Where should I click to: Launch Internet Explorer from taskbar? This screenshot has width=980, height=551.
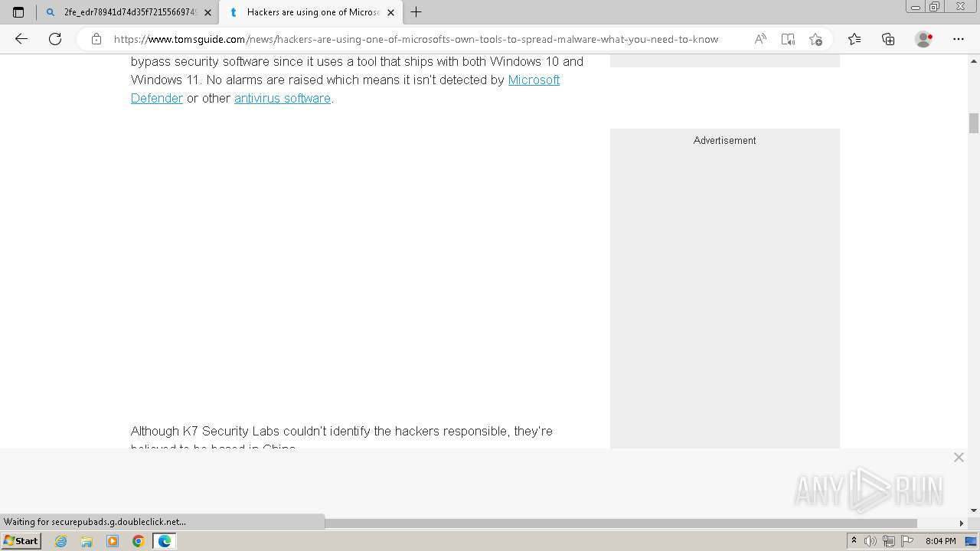coord(61,541)
